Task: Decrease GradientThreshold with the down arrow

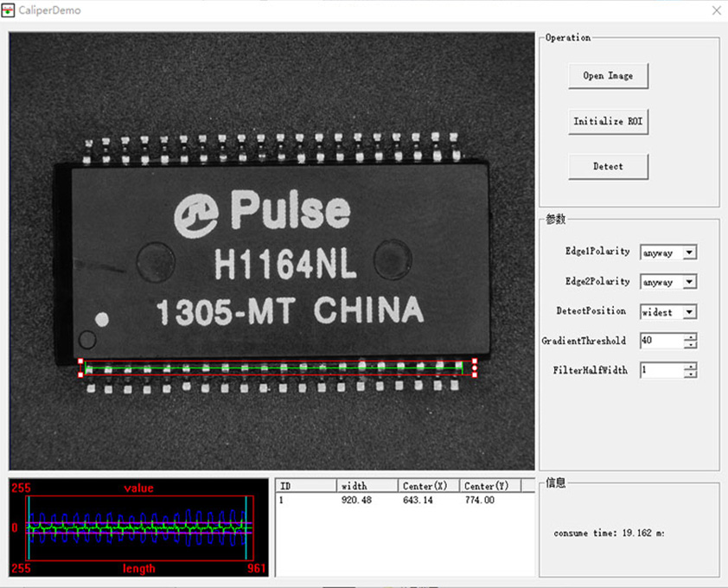Action: tap(690, 344)
